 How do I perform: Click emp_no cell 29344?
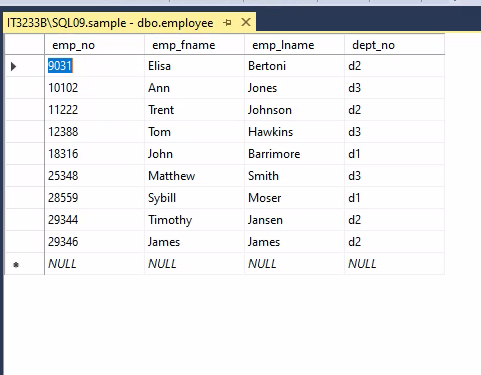[95, 220]
